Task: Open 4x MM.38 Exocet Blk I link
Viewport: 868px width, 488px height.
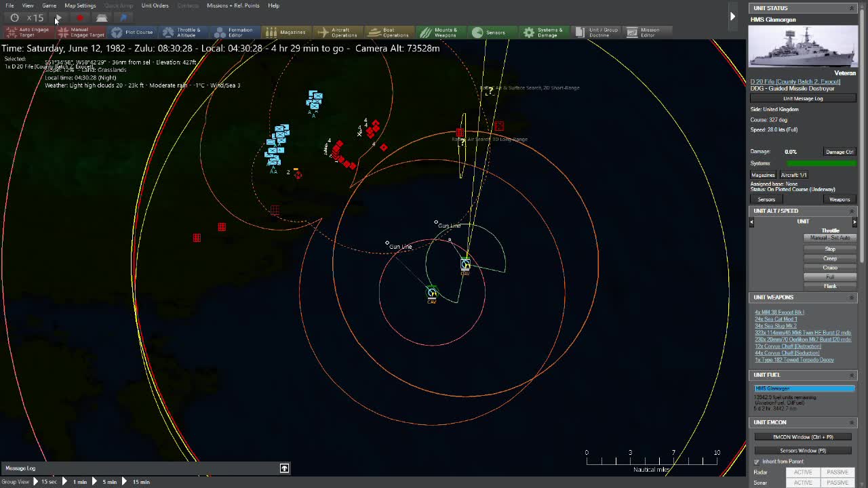Action: [x=779, y=312]
